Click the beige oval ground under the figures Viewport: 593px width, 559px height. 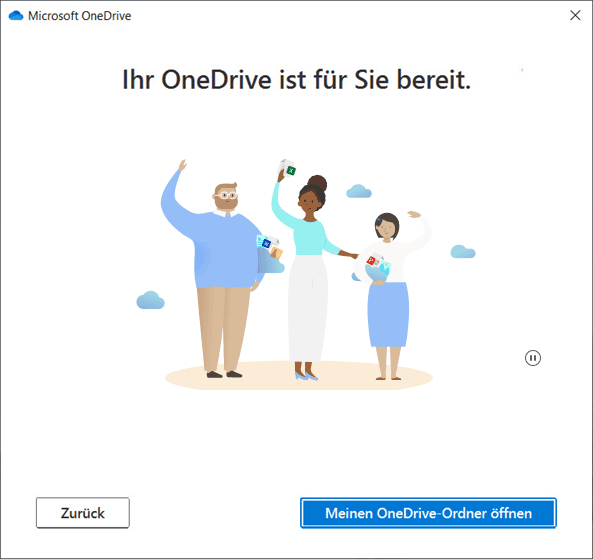299,376
